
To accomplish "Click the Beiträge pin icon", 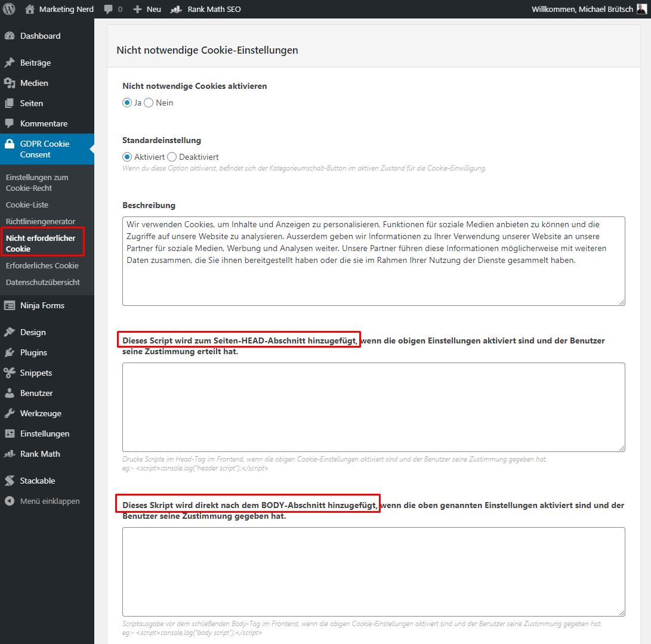I will pyautogui.click(x=10, y=63).
